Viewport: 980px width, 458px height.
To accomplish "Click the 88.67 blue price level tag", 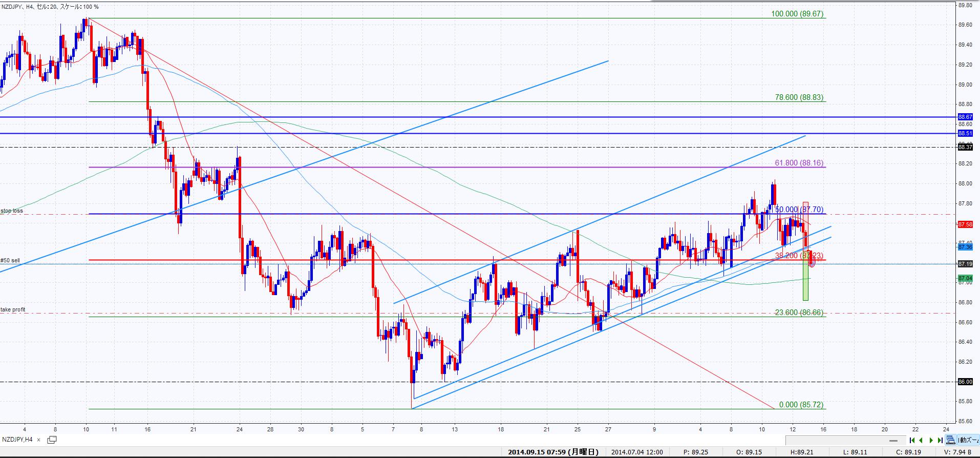I will [965, 117].
